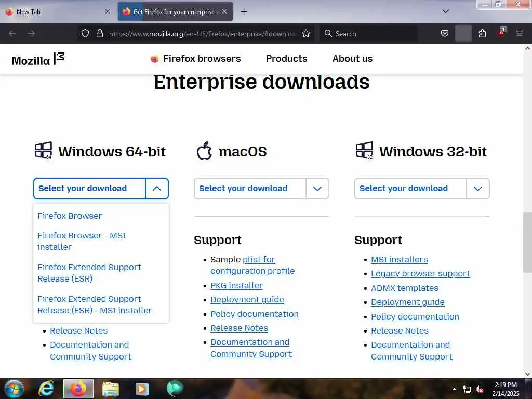
Task: Choose Firefox Extended Support Release (ESR) option
Action: pyautogui.click(x=89, y=273)
